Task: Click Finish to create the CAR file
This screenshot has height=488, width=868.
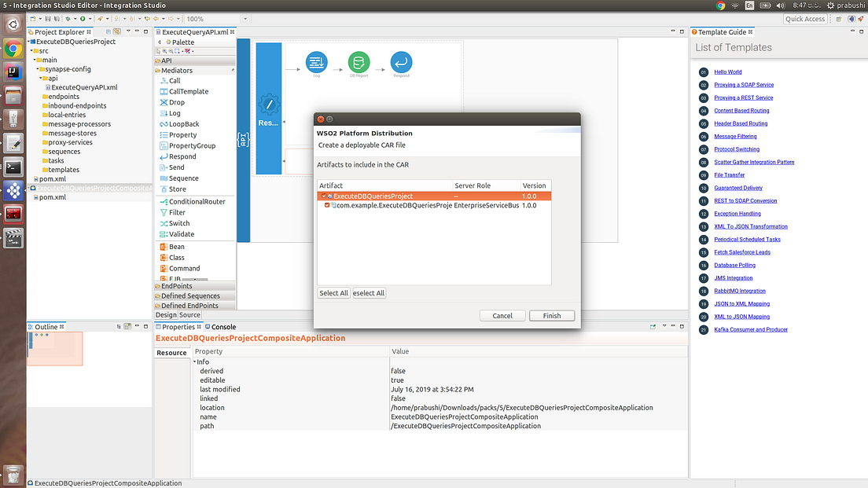Action: [552, 315]
